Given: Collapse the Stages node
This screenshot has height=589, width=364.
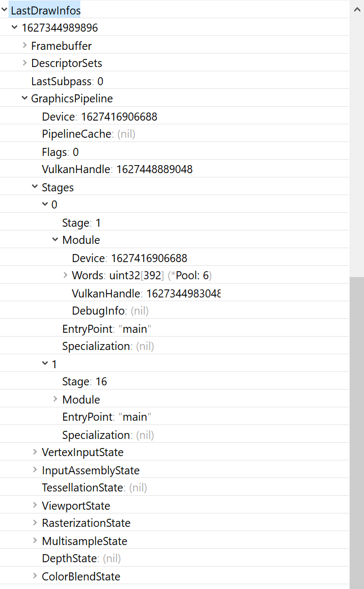Looking at the screenshot, I should 35,187.
